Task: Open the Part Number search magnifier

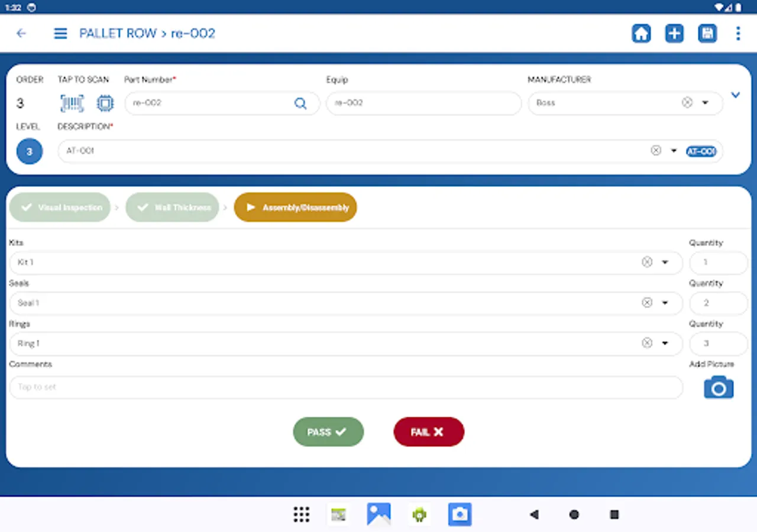Action: click(x=300, y=103)
